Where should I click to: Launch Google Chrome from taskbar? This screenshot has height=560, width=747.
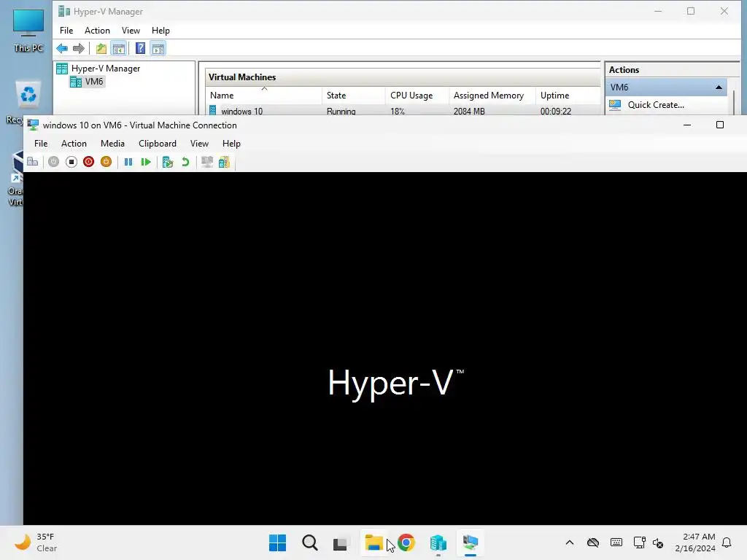click(x=406, y=542)
